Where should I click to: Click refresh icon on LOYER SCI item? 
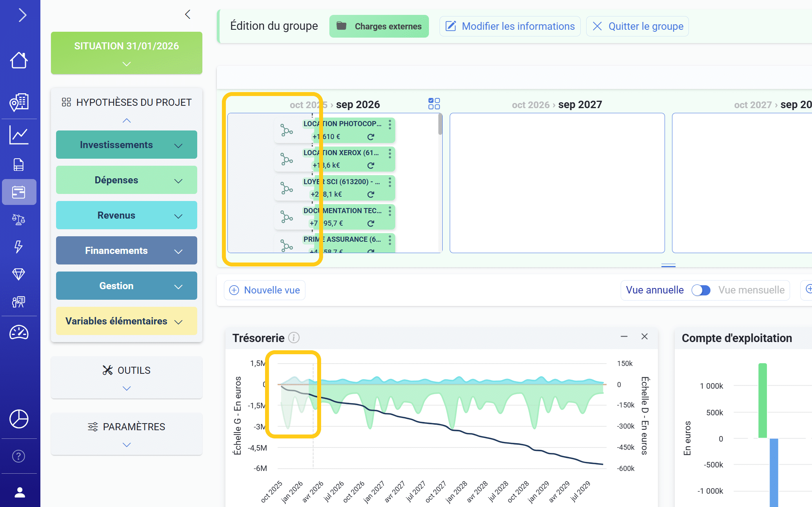[371, 194]
